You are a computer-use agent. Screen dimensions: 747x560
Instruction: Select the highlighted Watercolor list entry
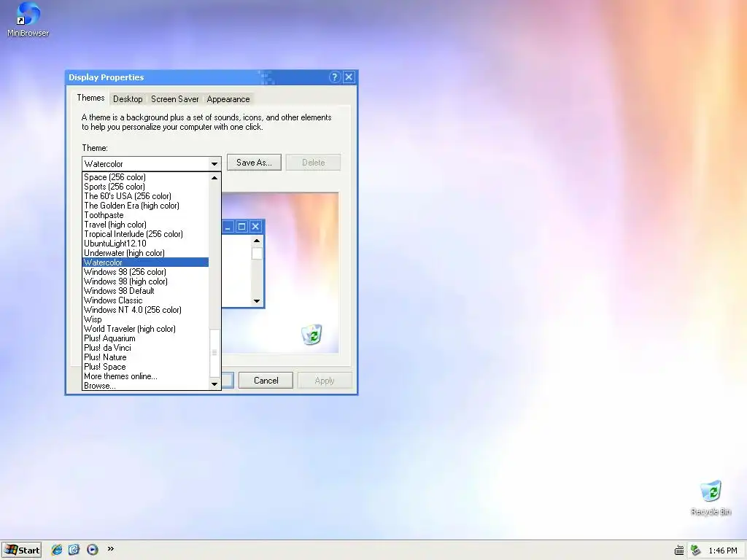point(146,262)
